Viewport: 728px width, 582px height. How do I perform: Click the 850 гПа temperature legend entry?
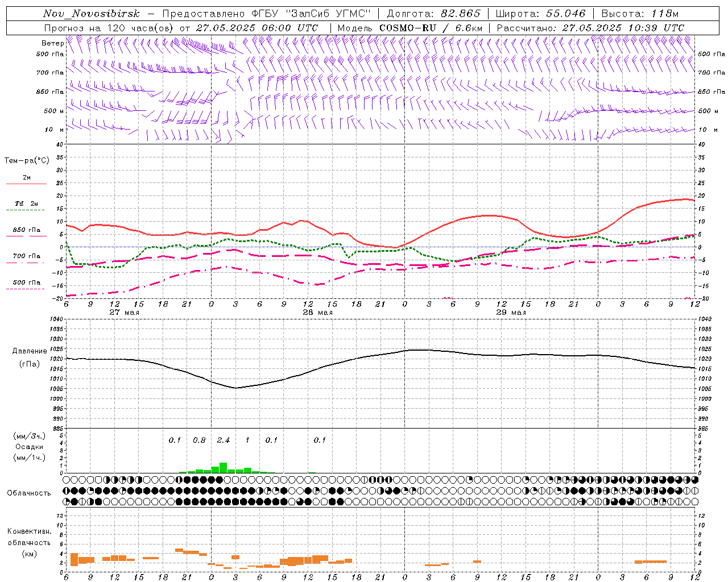click(27, 230)
